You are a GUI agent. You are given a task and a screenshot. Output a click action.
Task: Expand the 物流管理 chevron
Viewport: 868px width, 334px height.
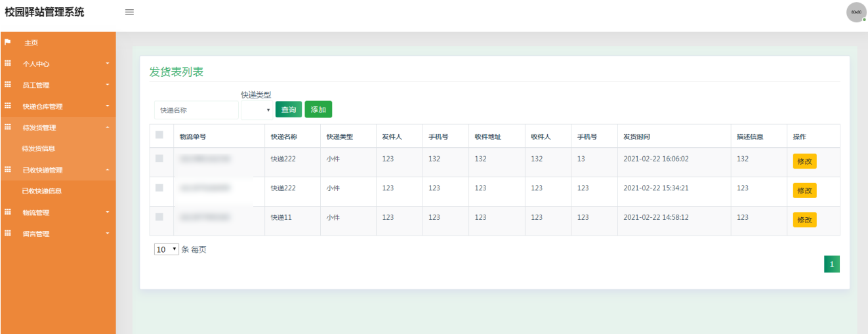coord(108,213)
